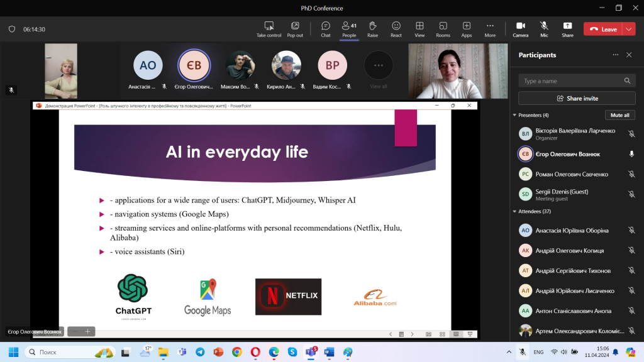Collapse the Attendees (37) section
Image resolution: width=644 pixels, height=362 pixels.
click(514, 211)
